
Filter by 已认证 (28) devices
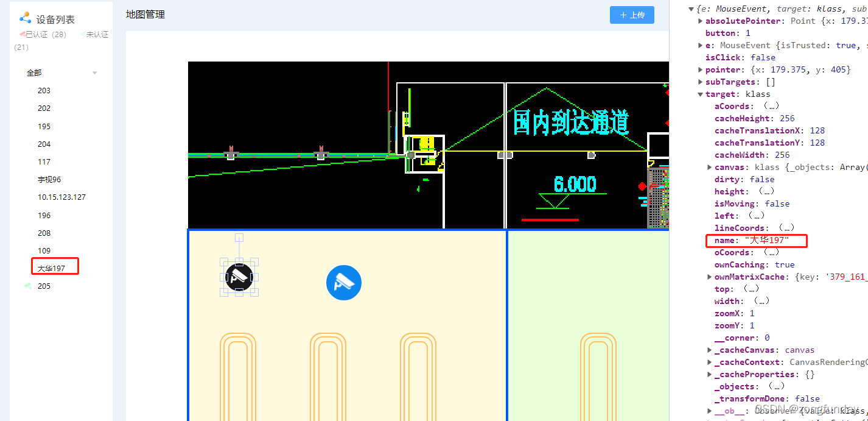coord(44,35)
